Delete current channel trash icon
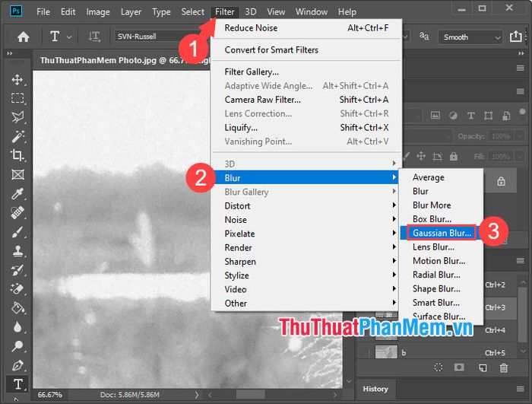The image size is (532, 404). point(503,367)
